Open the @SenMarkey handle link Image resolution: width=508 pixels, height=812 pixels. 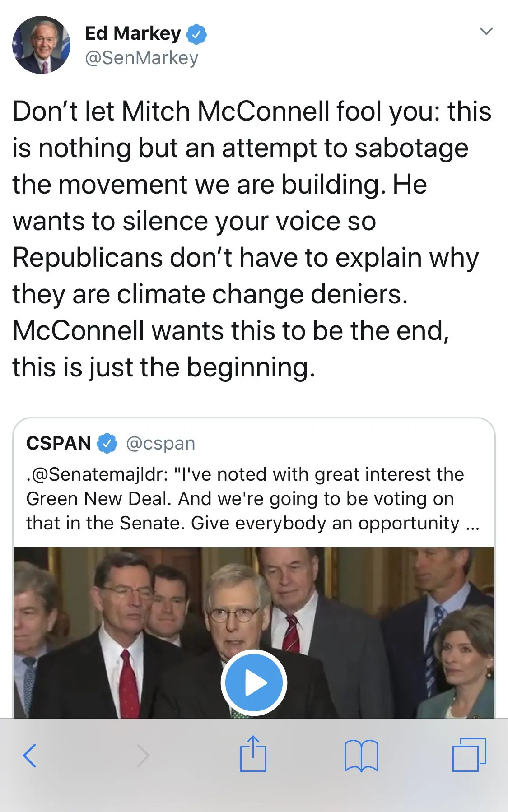(141, 58)
